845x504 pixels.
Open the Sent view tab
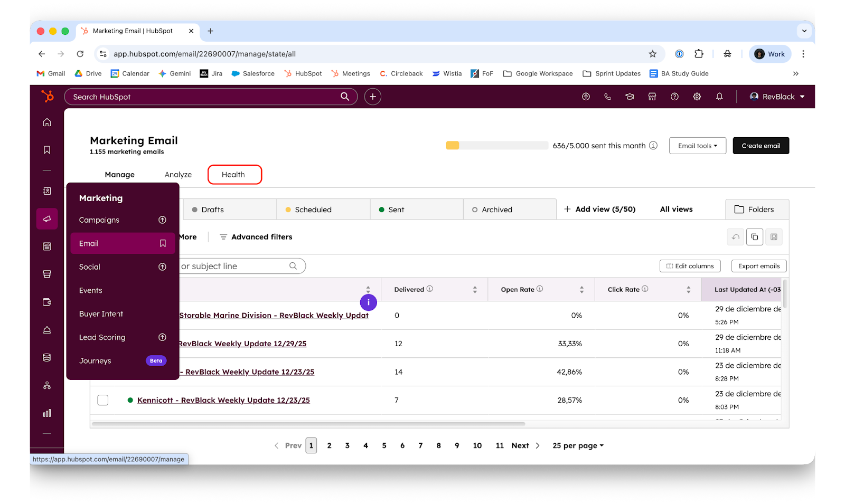tap(417, 210)
